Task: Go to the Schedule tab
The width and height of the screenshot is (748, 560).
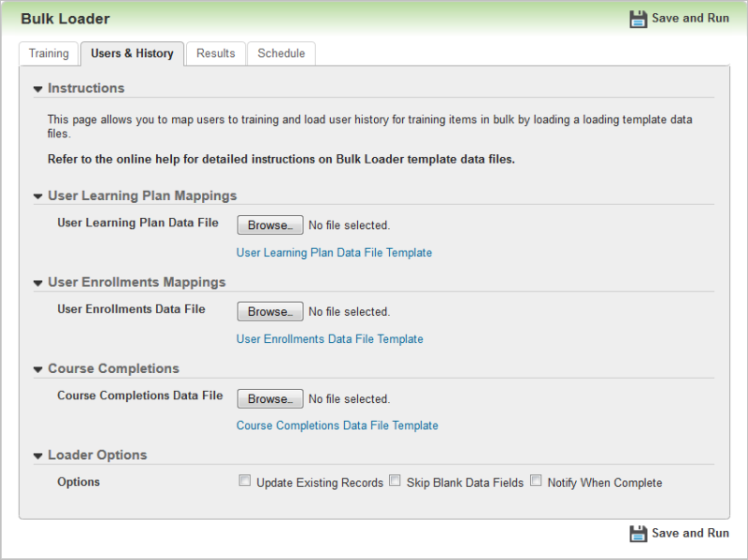Action: [x=281, y=54]
